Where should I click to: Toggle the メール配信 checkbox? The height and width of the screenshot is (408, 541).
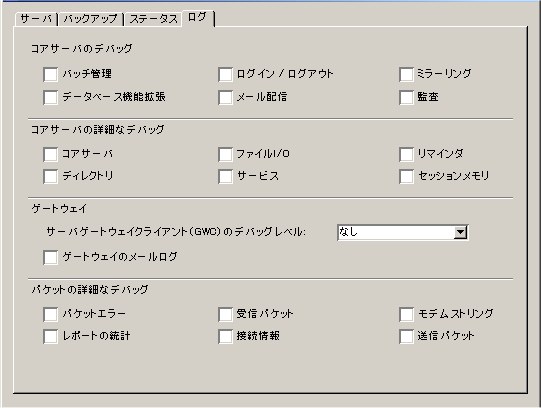point(225,97)
